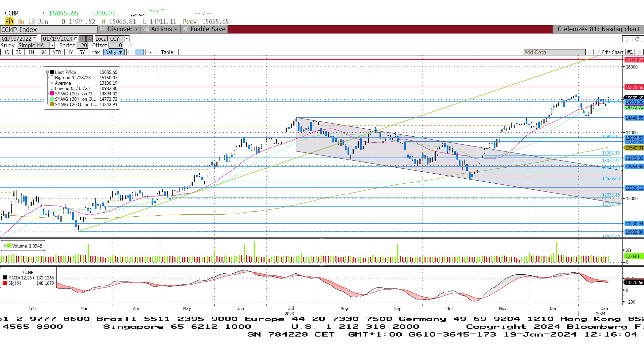Collapse panel with double chevron icon
This screenshot has height=353, width=644.
[x=589, y=52]
